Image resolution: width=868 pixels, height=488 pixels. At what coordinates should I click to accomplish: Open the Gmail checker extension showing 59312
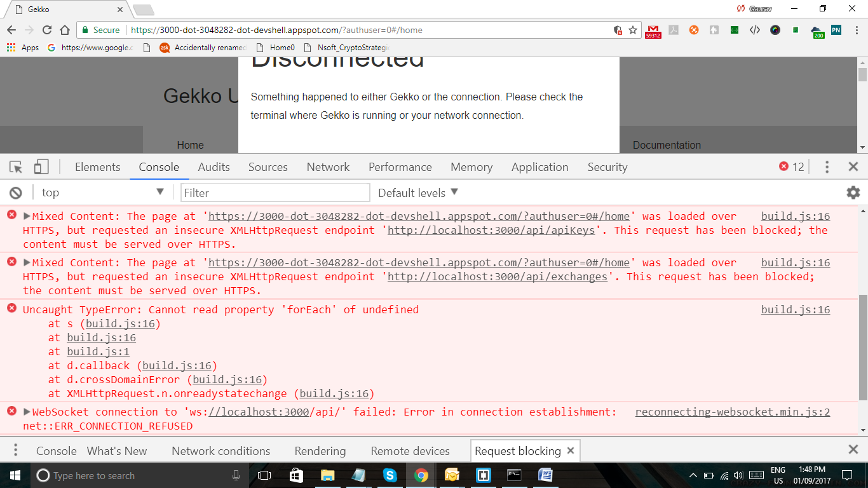pyautogui.click(x=653, y=31)
